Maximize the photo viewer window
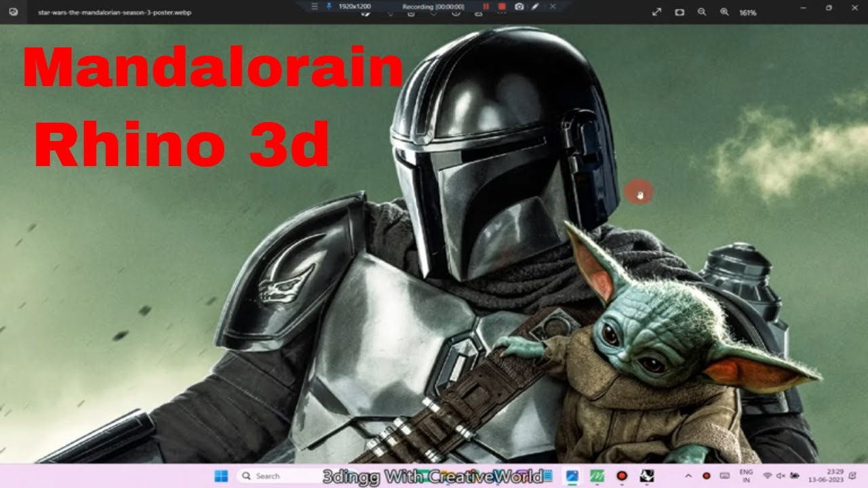Viewport: 868px width, 488px height. (x=829, y=8)
